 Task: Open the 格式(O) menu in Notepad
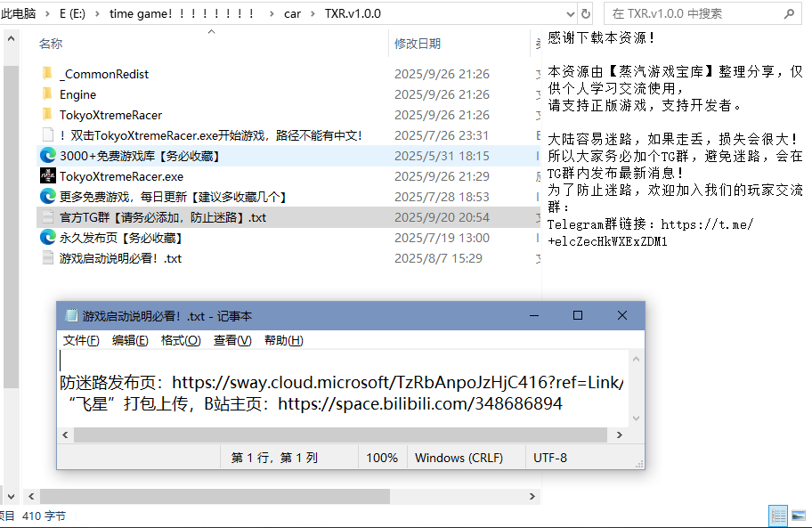(180, 340)
